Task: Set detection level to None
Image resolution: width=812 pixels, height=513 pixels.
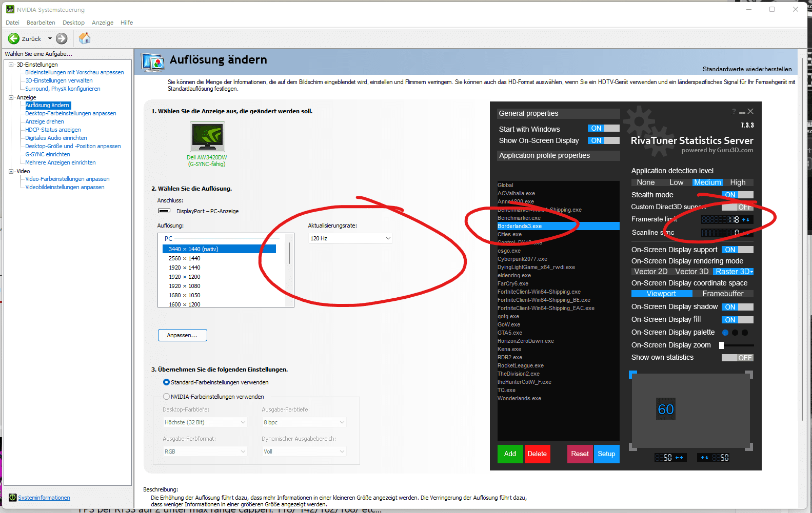Action: click(x=645, y=182)
